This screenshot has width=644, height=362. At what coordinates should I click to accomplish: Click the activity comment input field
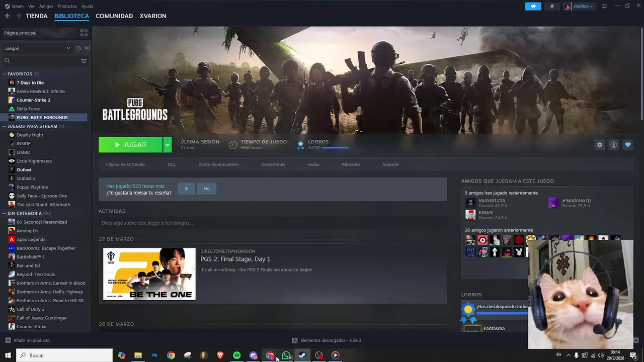pyautogui.click(x=273, y=223)
